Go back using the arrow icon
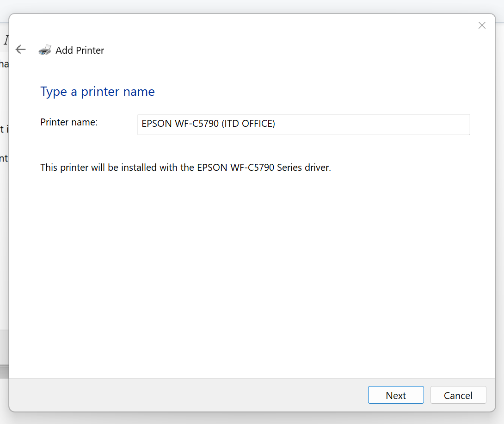Image resolution: width=504 pixels, height=424 pixels. [x=20, y=50]
